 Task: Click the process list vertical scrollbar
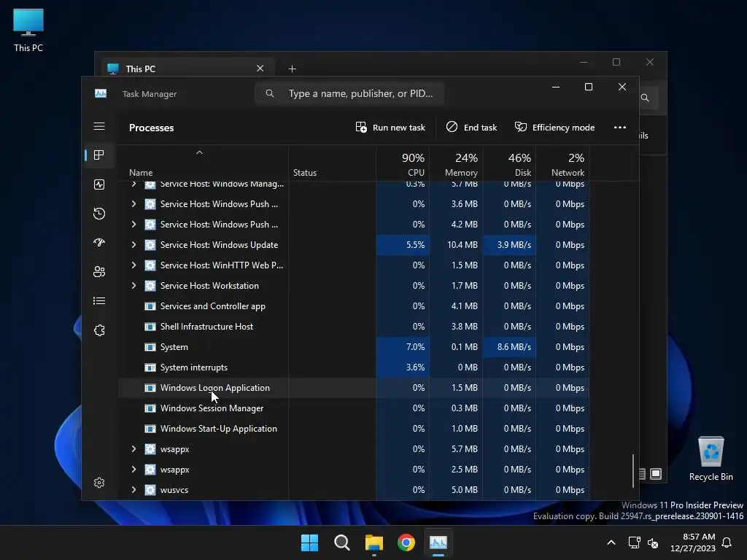pos(633,470)
